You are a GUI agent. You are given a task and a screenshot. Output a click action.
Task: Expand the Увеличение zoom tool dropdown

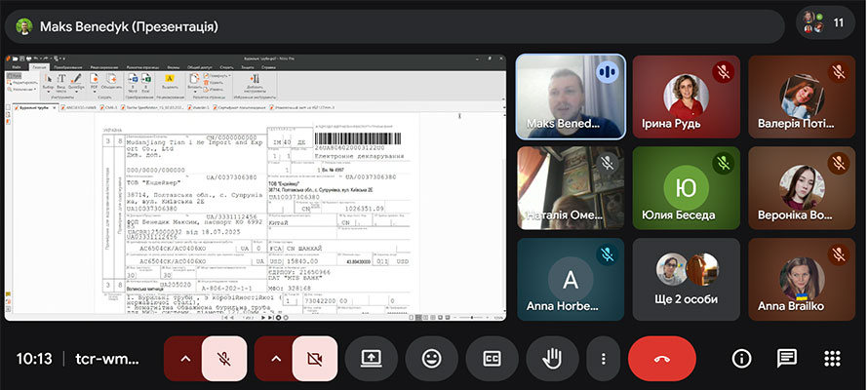pos(35,89)
